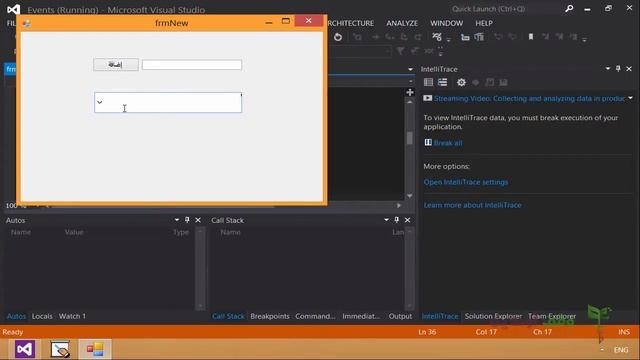Switch to the Solution Explorer tab
640x360 pixels.
pyautogui.click(x=493, y=316)
